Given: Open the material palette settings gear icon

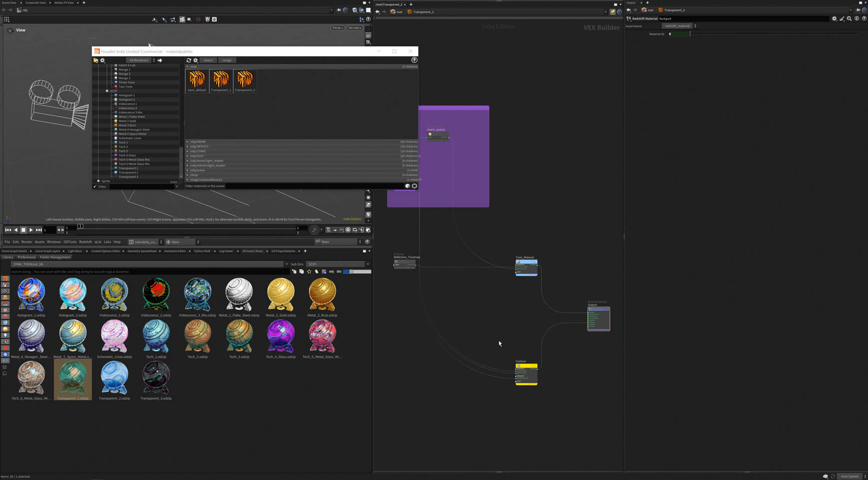Looking at the screenshot, I should coord(195,60).
